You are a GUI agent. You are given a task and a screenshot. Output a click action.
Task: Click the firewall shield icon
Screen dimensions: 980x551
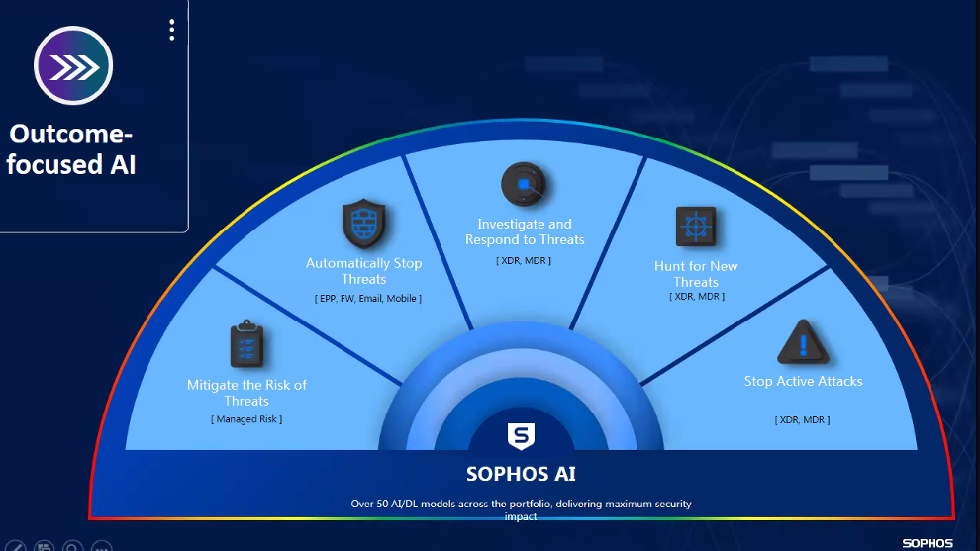click(x=363, y=224)
